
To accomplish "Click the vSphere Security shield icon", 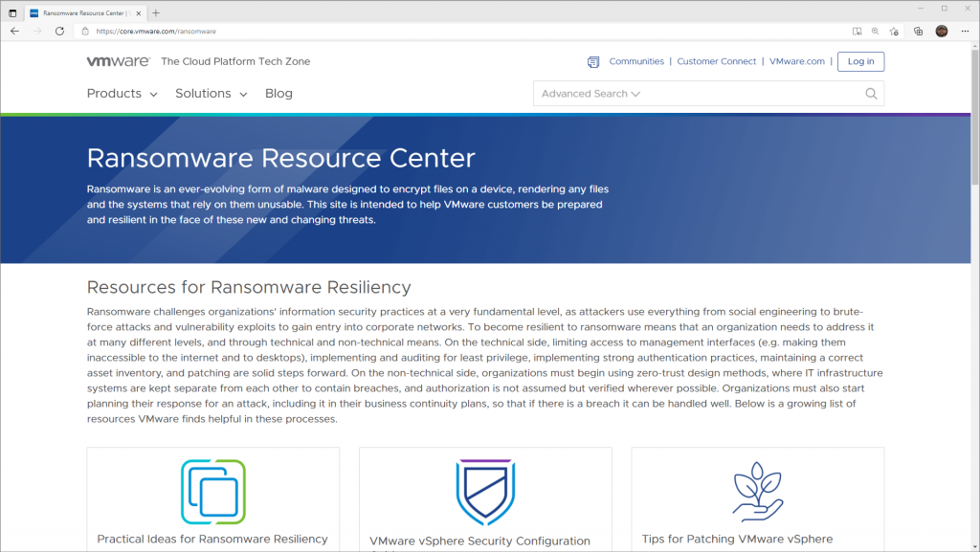I will (485, 492).
